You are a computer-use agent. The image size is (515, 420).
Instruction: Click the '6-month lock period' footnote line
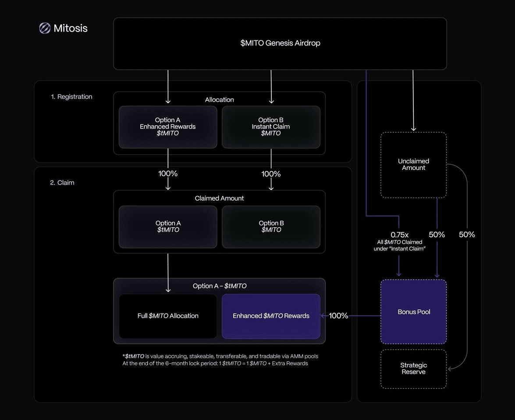(215, 363)
